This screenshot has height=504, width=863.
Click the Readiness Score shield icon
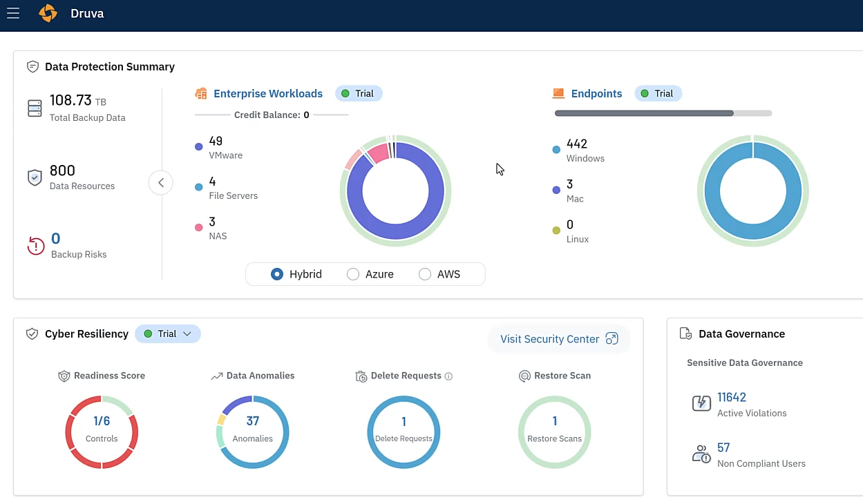pos(65,376)
